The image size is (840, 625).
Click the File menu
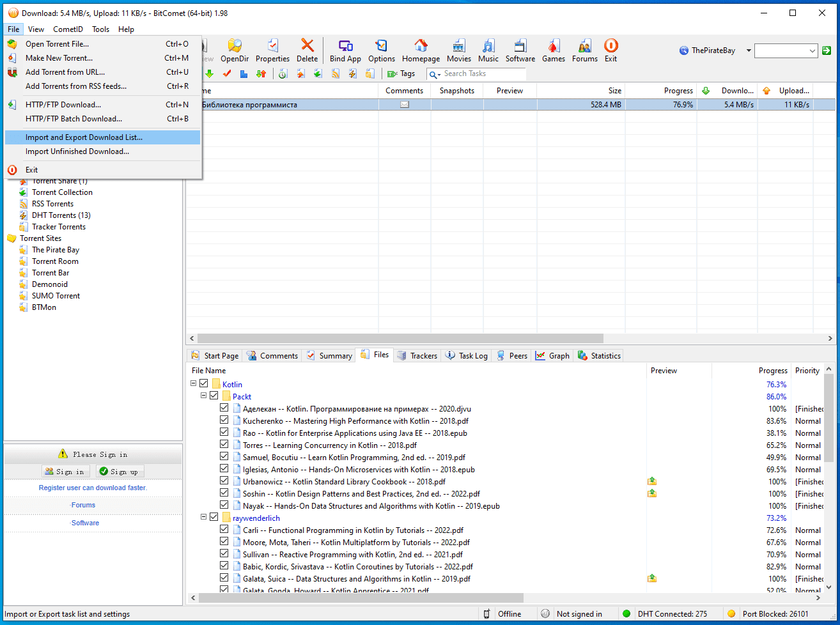click(x=14, y=29)
